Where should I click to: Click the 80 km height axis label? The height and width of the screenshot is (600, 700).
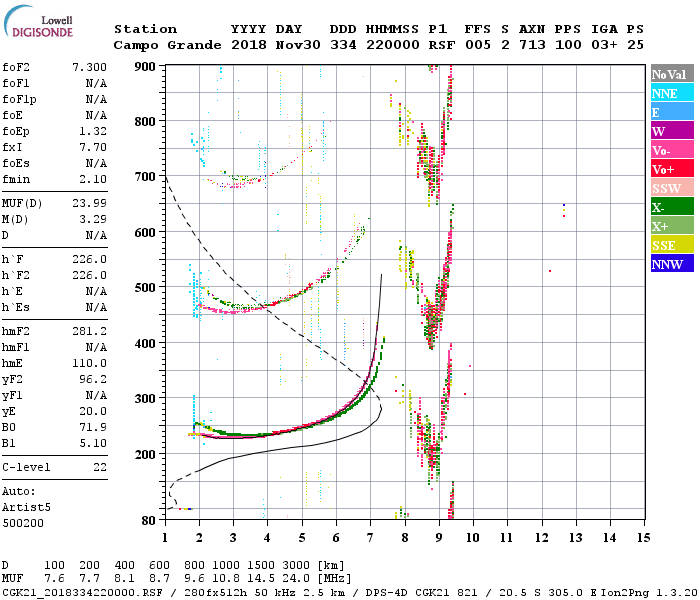(149, 520)
